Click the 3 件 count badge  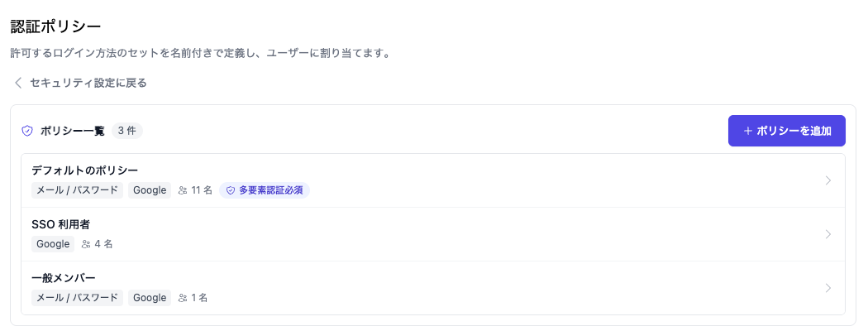pyautogui.click(x=126, y=132)
